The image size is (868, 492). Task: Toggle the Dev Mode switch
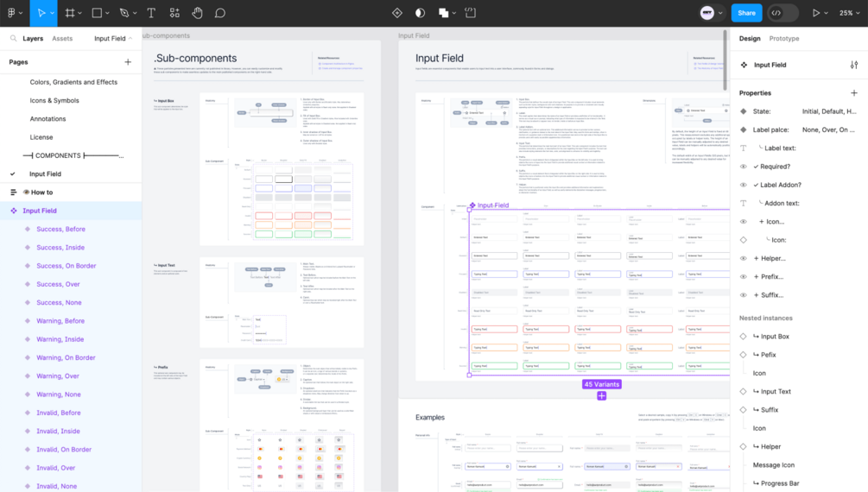782,13
